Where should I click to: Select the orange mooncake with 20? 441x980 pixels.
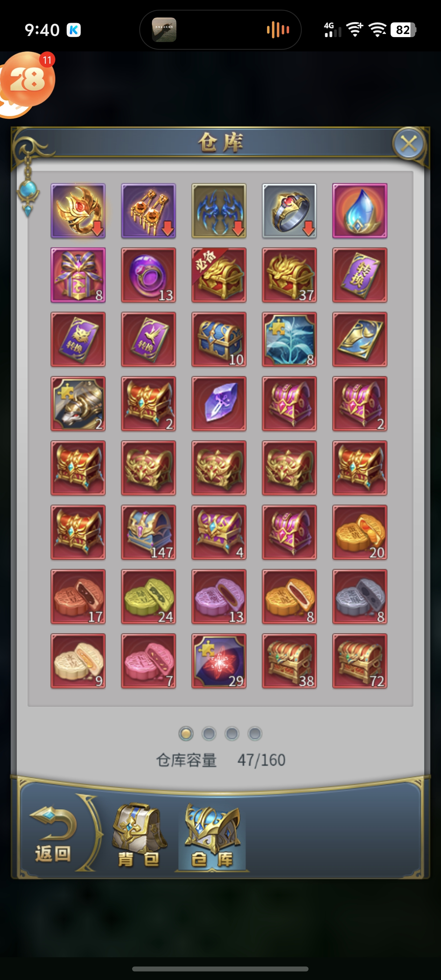pos(359,532)
